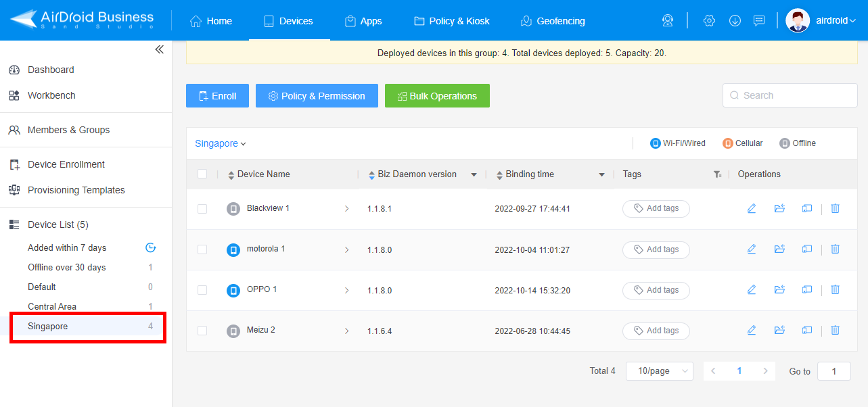Screen dimensions: 868x407
Task: Switch to the Devices tab
Action: 288,21
